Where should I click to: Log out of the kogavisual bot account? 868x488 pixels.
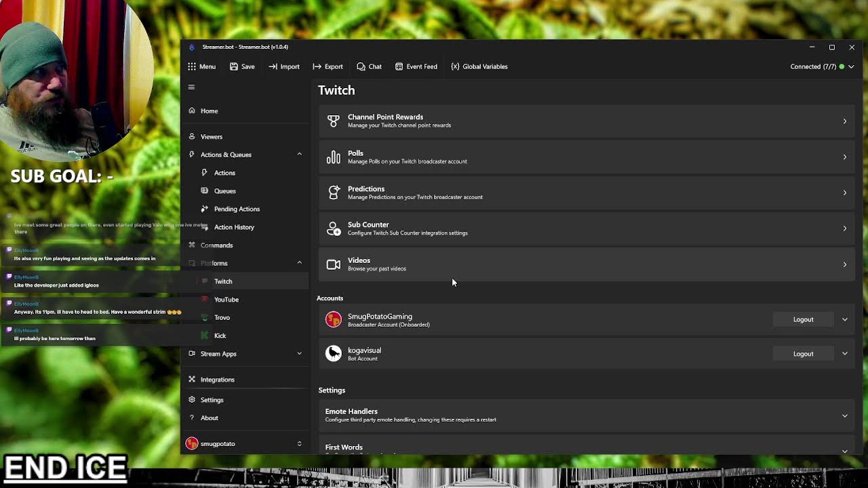pyautogui.click(x=803, y=354)
